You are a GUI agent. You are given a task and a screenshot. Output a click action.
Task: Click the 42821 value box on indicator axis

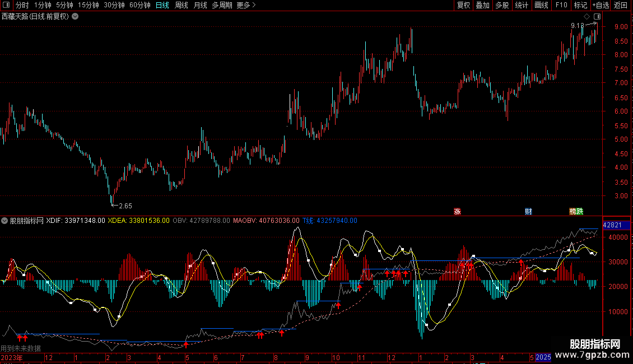pyautogui.click(x=616, y=225)
